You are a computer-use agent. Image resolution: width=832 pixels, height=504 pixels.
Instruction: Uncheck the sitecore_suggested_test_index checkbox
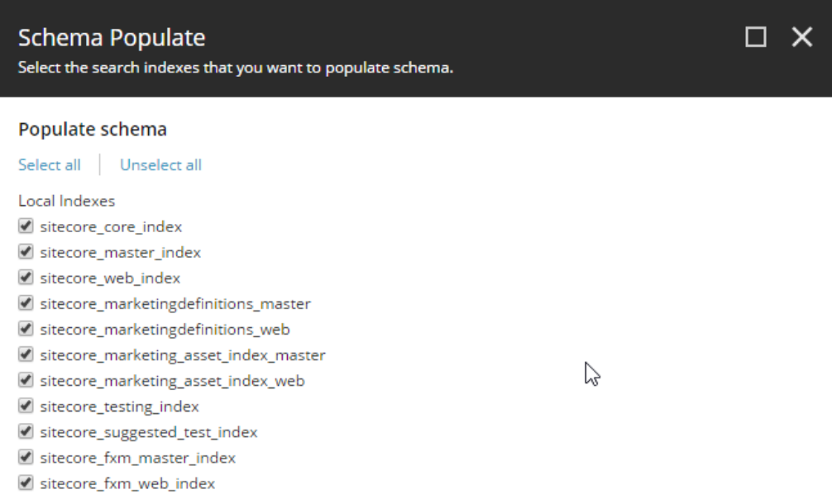point(26,431)
